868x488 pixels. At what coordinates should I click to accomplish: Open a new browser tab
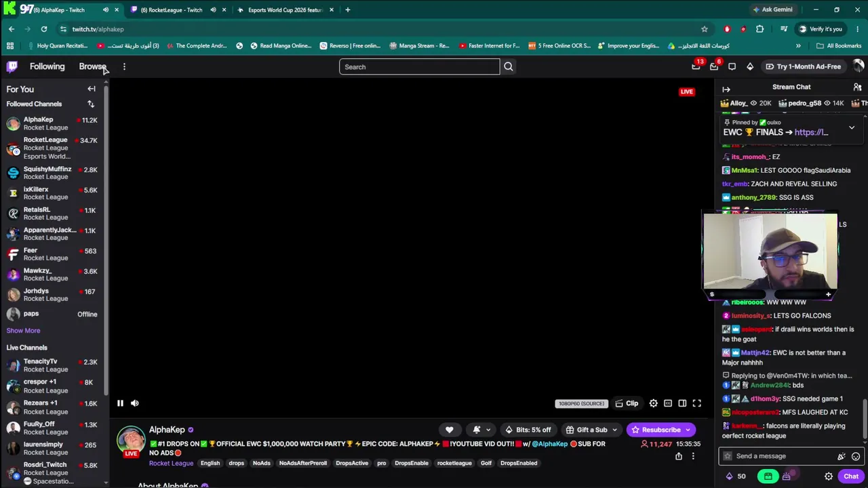348,9
